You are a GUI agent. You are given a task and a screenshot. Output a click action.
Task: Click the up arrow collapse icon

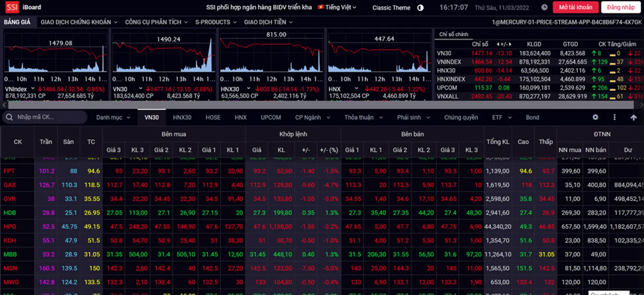(633, 117)
